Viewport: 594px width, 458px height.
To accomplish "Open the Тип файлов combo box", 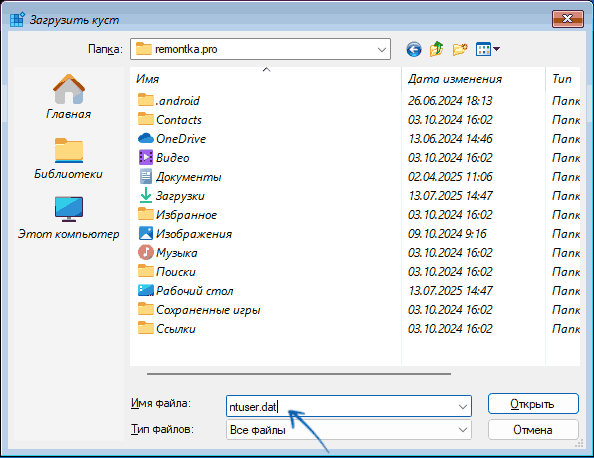I will point(349,430).
